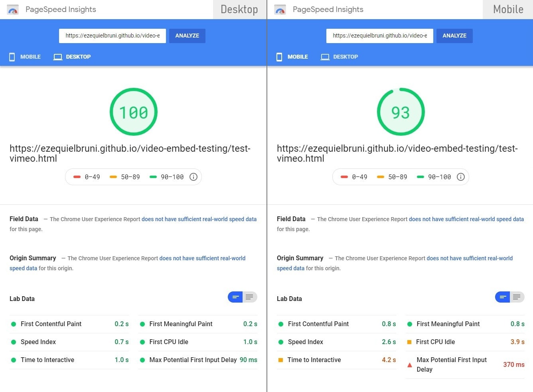533x392 pixels.
Task: Open Field Data 'does not have sufficient' link, Mobile
Action: [x=466, y=219]
